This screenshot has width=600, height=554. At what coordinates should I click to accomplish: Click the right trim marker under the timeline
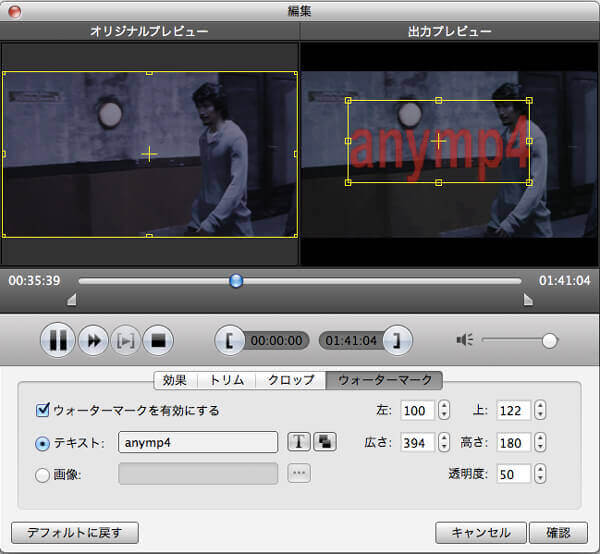(528, 300)
